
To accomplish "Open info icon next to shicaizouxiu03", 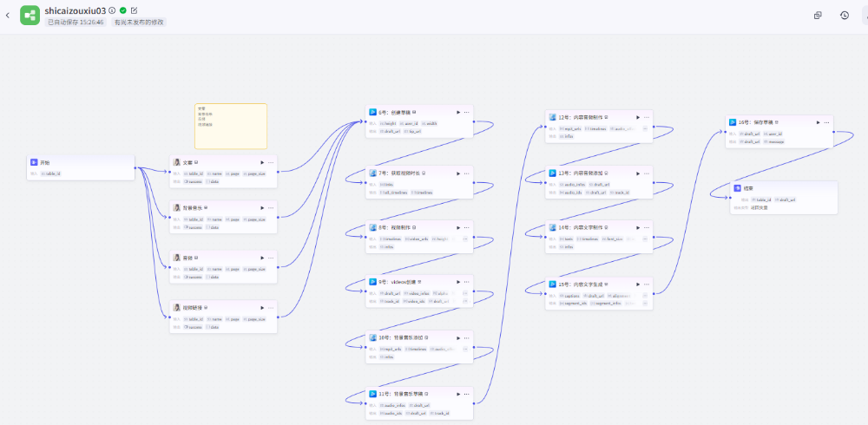I will (x=112, y=10).
